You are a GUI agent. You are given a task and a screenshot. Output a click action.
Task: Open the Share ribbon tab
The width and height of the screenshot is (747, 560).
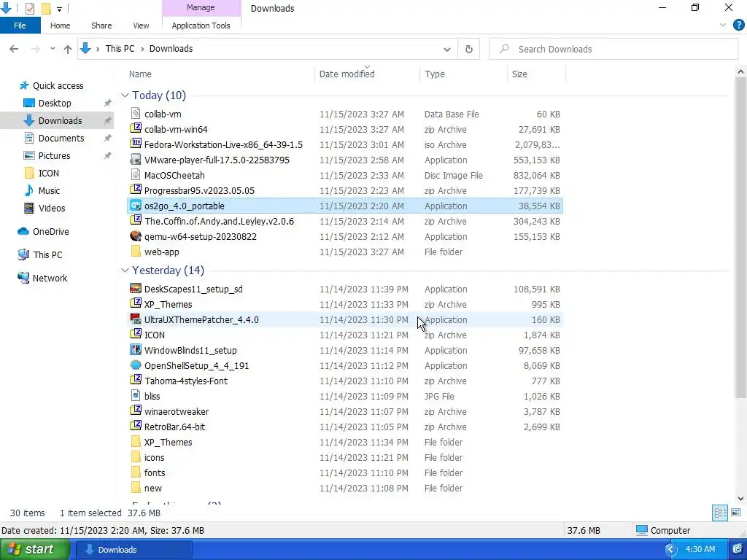[x=101, y=26]
